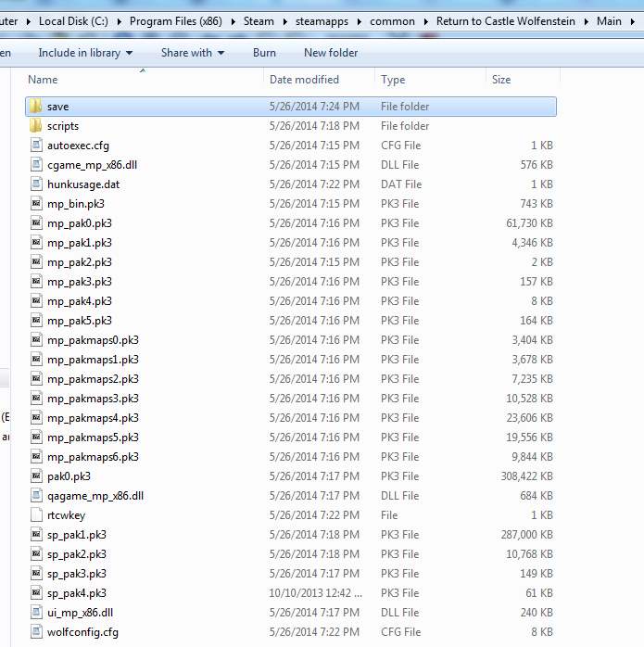The image size is (644, 647).
Task: Select the save folder icon
Action: pyautogui.click(x=36, y=106)
